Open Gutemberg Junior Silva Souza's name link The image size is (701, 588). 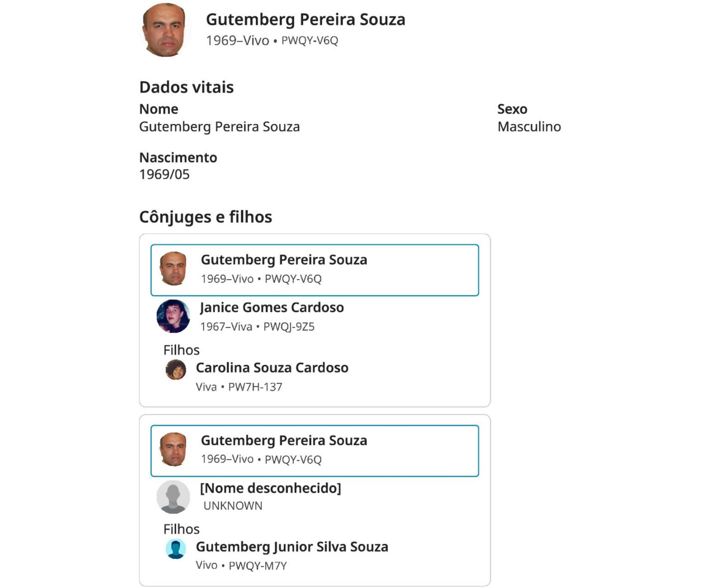pos(292,547)
